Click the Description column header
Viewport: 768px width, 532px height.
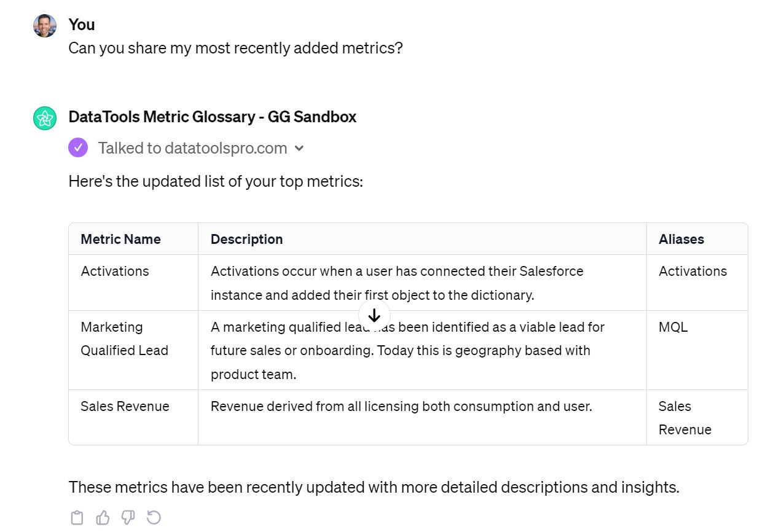246,239
